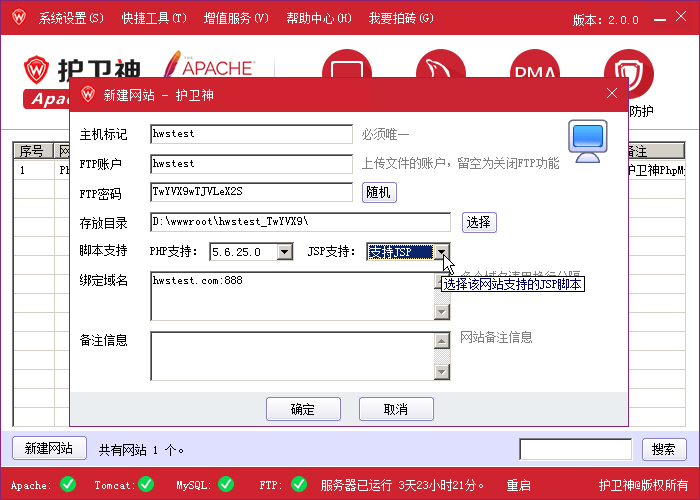700x500 pixels.
Task: Click the PMA phpMyAdmin round icon
Action: pos(535,63)
